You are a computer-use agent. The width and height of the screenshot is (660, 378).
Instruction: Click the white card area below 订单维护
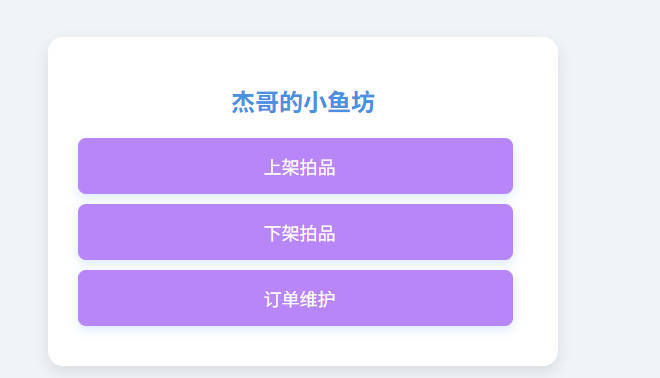[303, 345]
